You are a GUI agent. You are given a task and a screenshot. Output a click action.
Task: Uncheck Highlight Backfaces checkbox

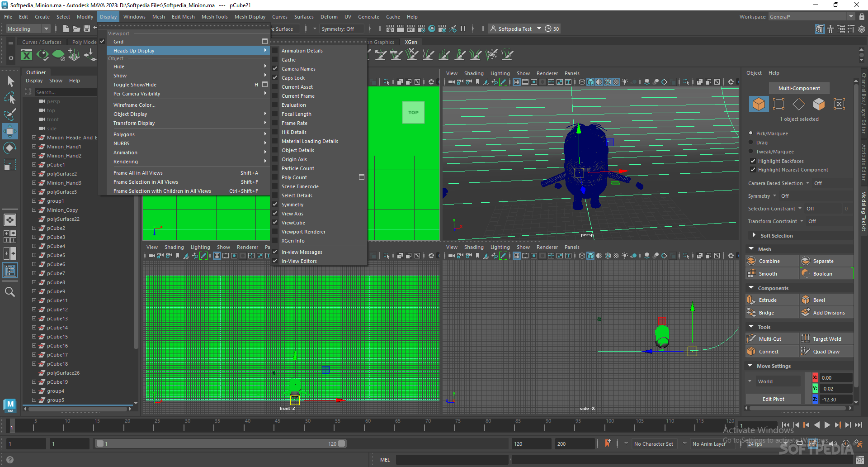(x=753, y=161)
